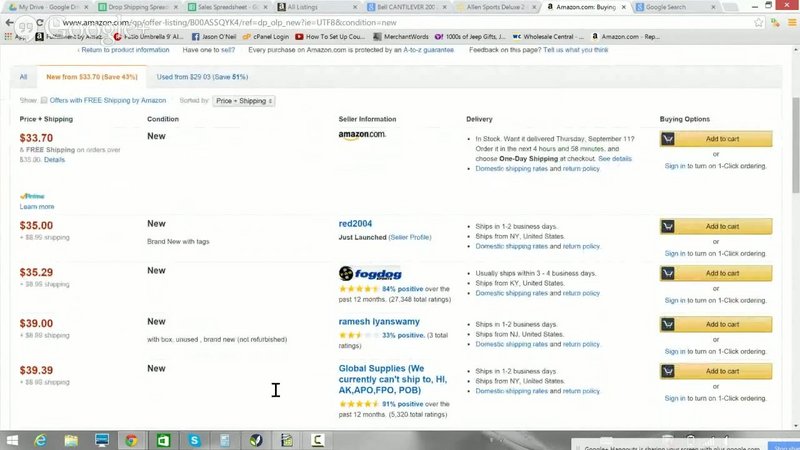The image size is (800, 450).
Task: Select New from $33.70 tab
Action: point(92,77)
